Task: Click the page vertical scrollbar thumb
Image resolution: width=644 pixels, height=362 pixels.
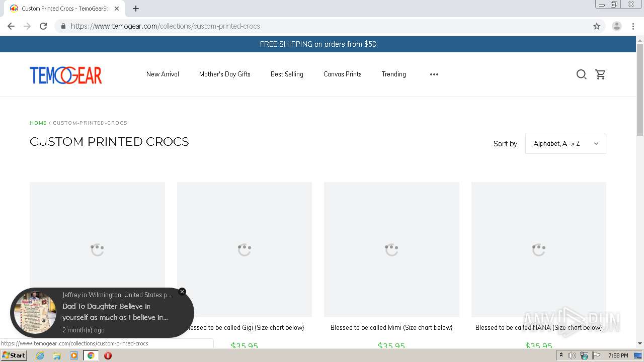Action: coord(640,89)
